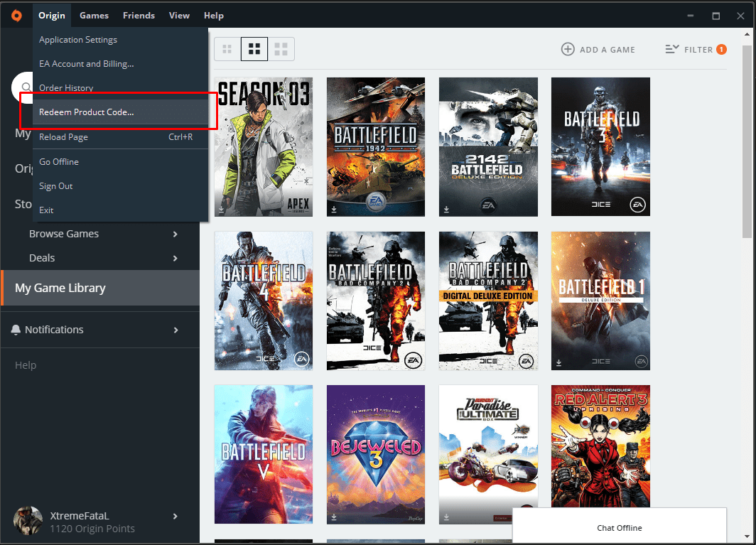Screen dimensions: 756x545
Task: Click download icon on Apex Legends tile
Action: point(221,210)
